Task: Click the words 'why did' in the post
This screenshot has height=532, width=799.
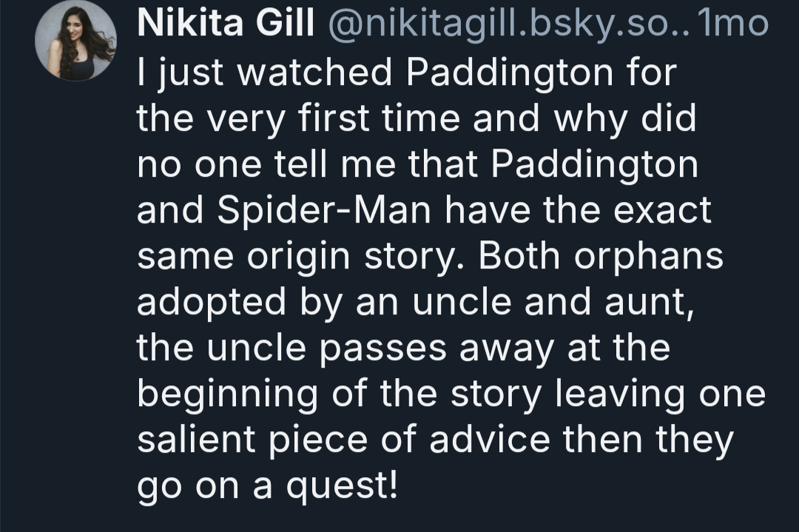Action: (625, 118)
